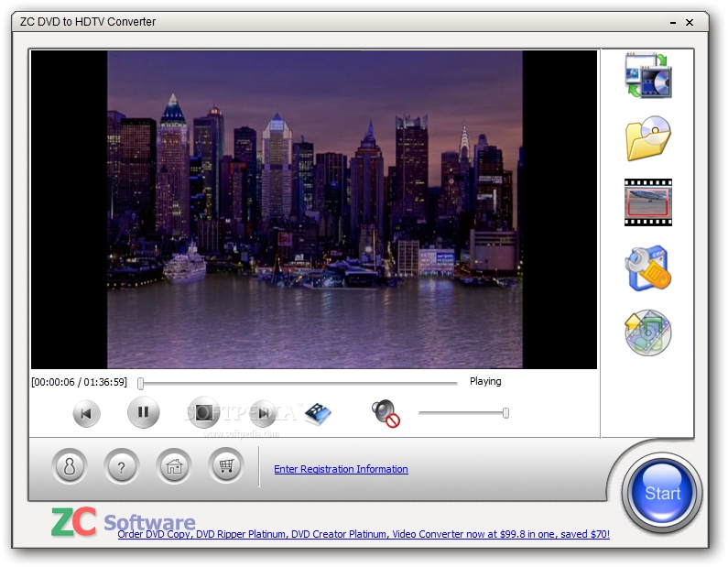
Task: Click the film strip crop icon
Action: click(648, 202)
